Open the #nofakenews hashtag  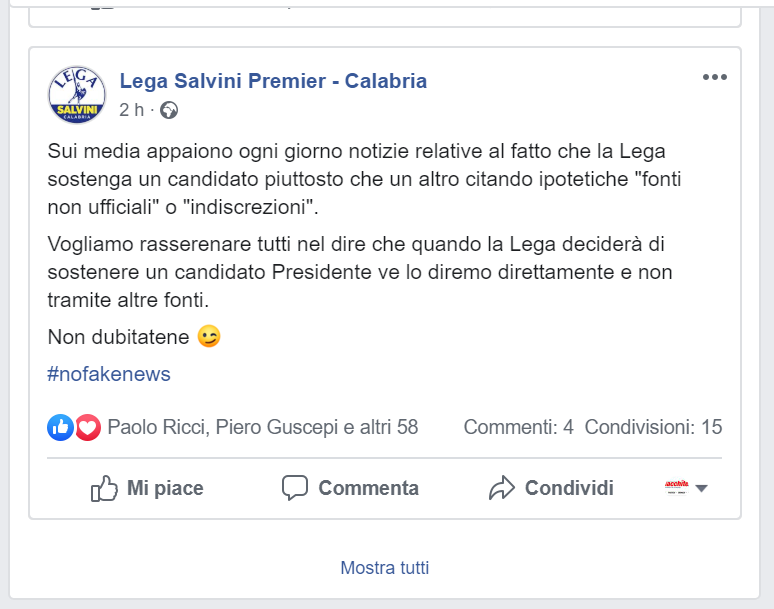tap(109, 374)
